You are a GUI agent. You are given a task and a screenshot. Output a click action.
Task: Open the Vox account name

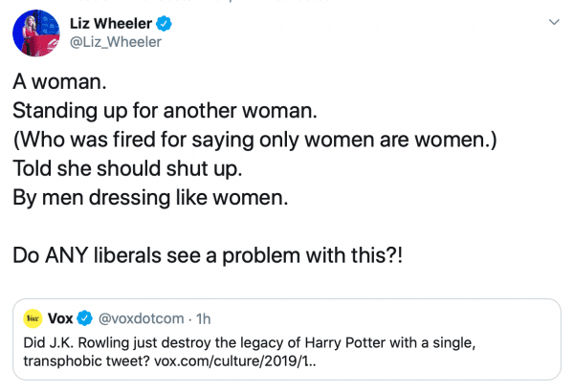pyautogui.click(x=61, y=316)
